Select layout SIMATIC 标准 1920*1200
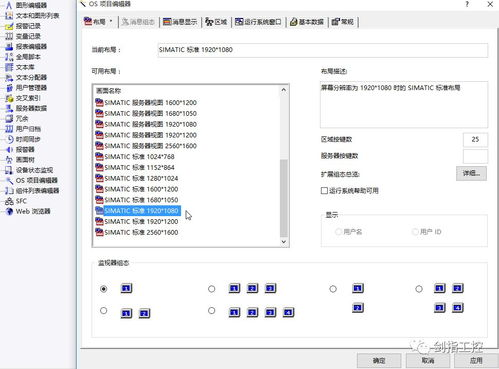 (x=136, y=222)
